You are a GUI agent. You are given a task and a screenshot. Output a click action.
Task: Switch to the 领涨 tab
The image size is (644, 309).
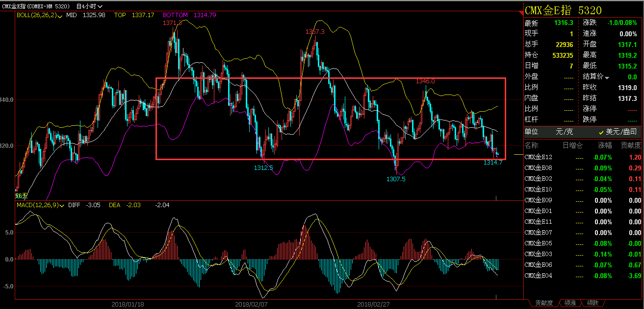[570, 303]
